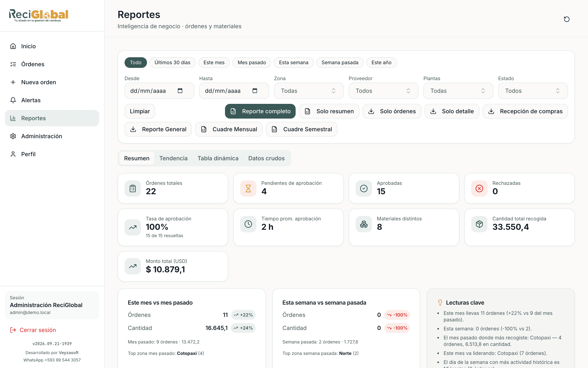Viewport: 588px width, 368px height.
Task: Click the bell icon beside Alertas
Action: click(x=13, y=100)
